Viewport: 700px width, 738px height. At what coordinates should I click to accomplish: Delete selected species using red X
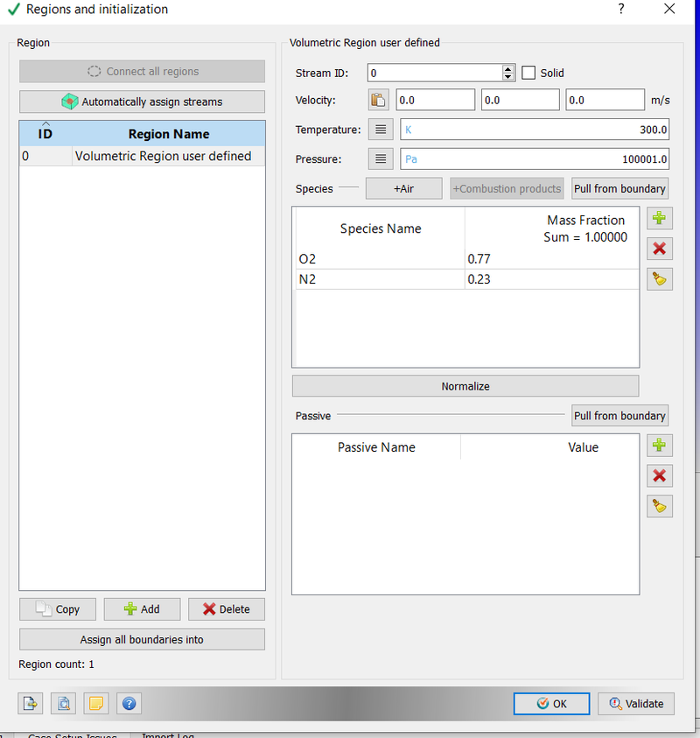pos(659,249)
